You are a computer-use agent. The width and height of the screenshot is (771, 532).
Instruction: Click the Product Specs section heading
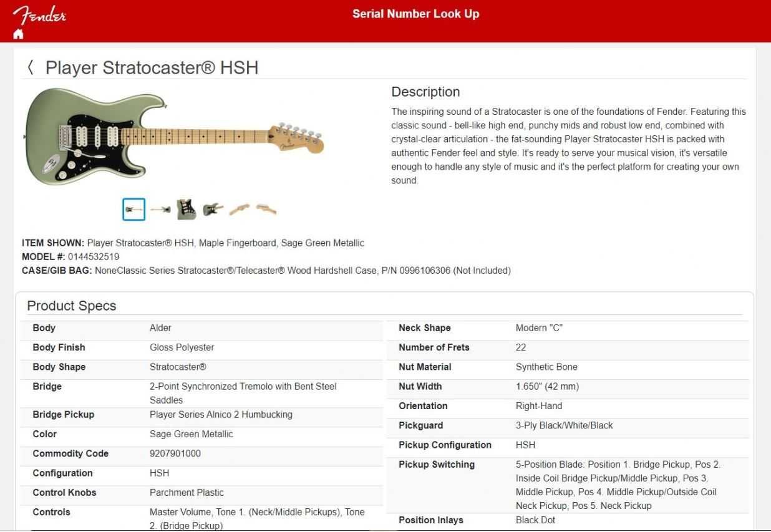click(x=72, y=306)
